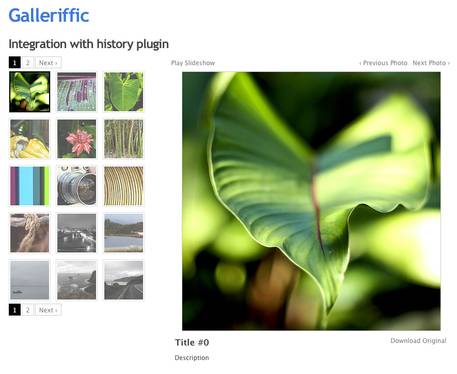
Task: Click the large leaf main photo
Action: tap(311, 201)
